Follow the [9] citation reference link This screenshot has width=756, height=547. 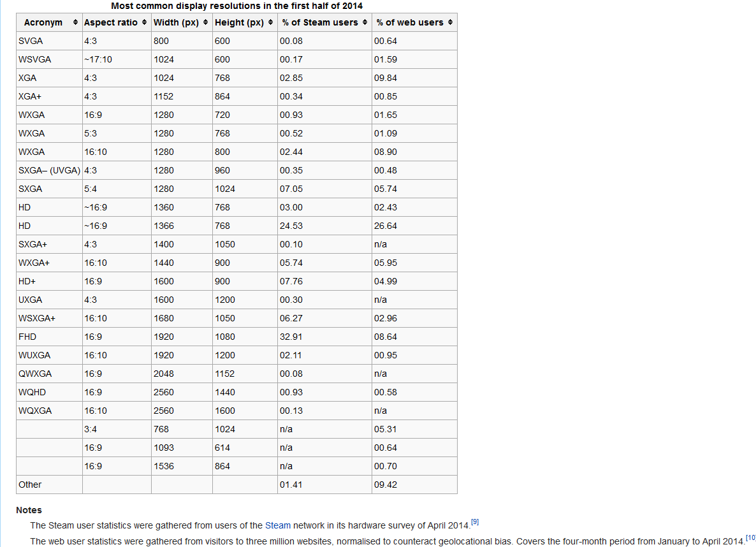(x=475, y=522)
